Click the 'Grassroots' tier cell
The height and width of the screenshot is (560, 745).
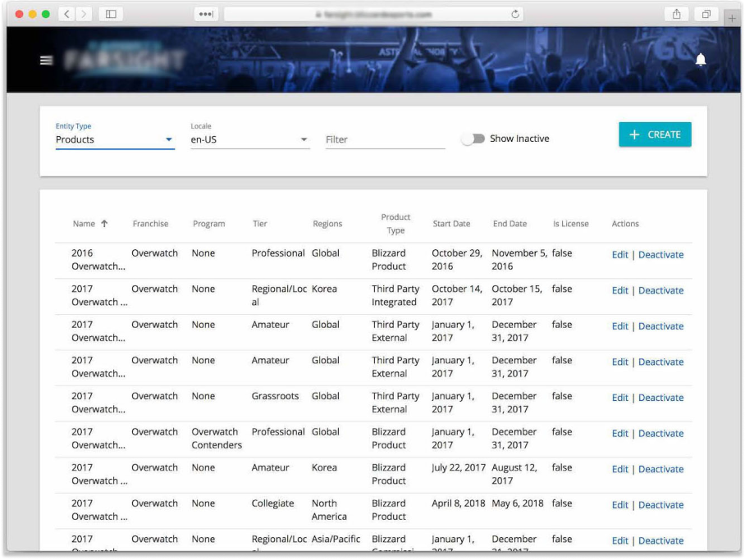275,396
